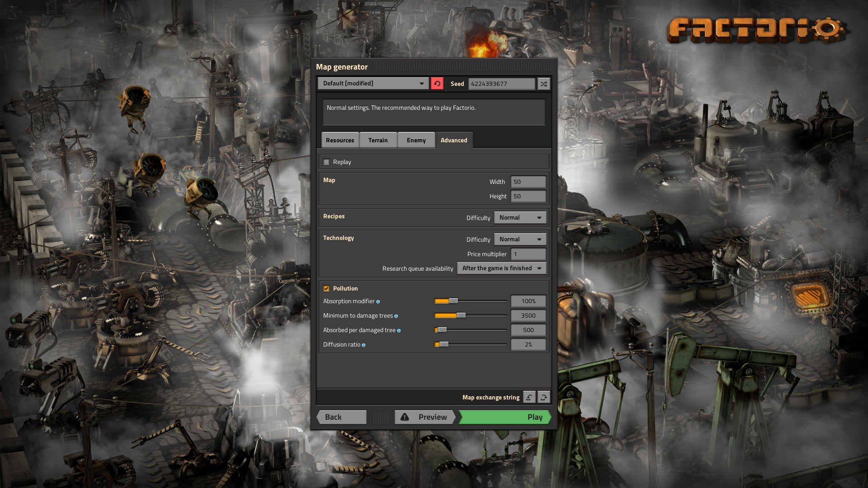
Task: Click the red reset-to-defaults icon
Action: coord(437,84)
